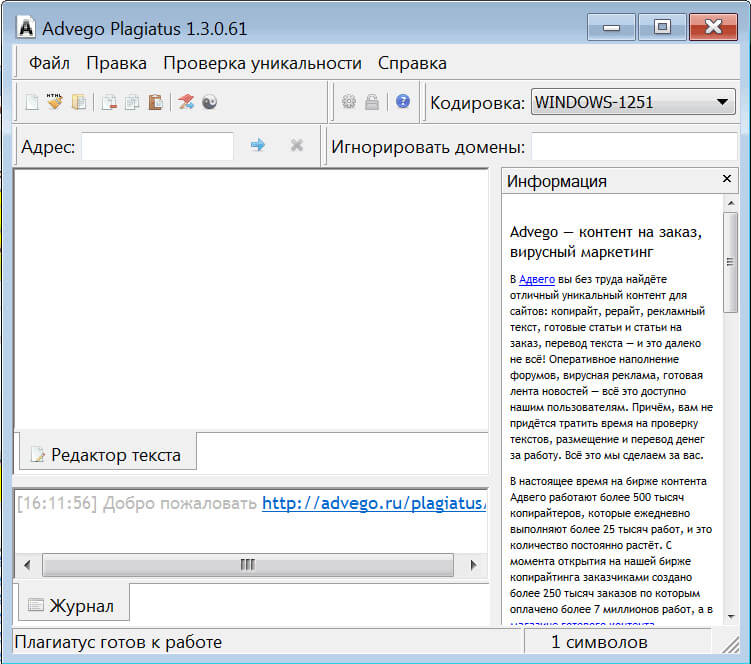This screenshot has height=664, width=751.
Task: Open the Проверка уникальности menu
Action: point(262,63)
